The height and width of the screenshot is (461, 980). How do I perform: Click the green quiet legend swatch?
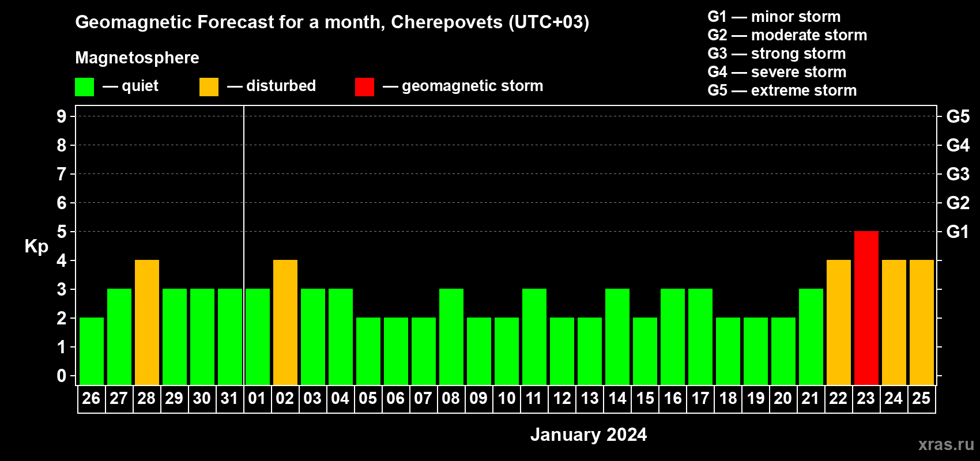click(x=84, y=87)
